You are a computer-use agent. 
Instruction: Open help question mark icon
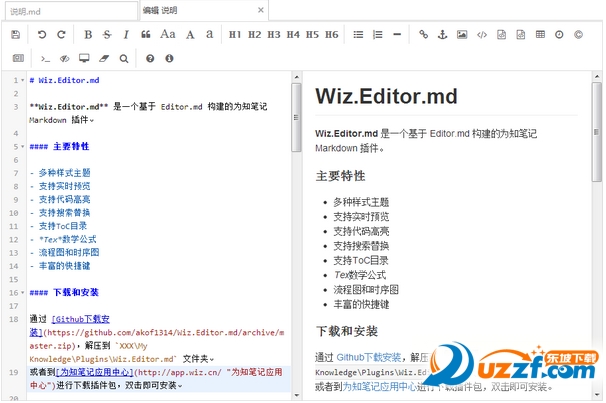click(x=150, y=59)
